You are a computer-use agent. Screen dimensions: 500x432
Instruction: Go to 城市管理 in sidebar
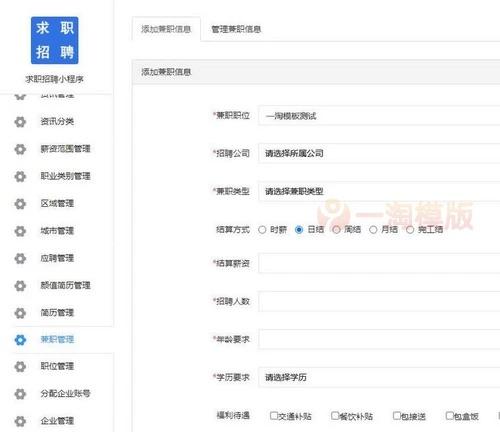[x=57, y=231]
